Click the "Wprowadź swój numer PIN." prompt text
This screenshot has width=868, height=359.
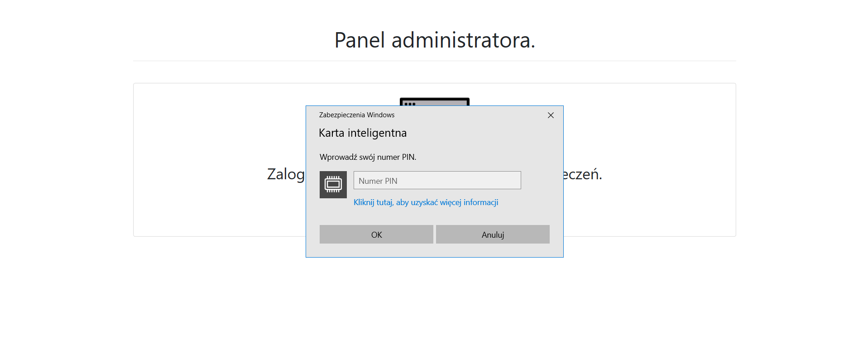point(368,157)
